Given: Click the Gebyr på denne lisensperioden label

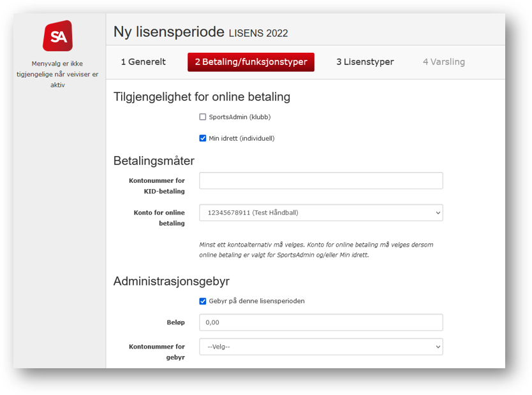Looking at the screenshot, I should 256,301.
